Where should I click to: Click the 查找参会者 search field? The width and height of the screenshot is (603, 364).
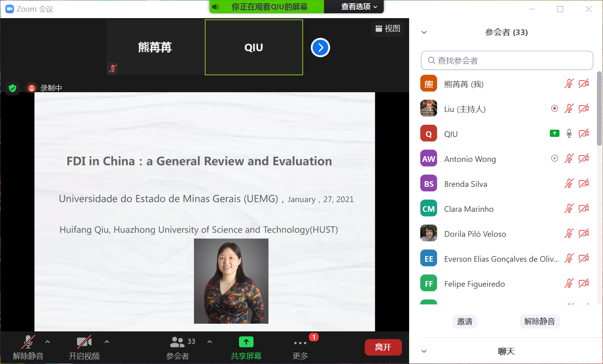coord(507,60)
